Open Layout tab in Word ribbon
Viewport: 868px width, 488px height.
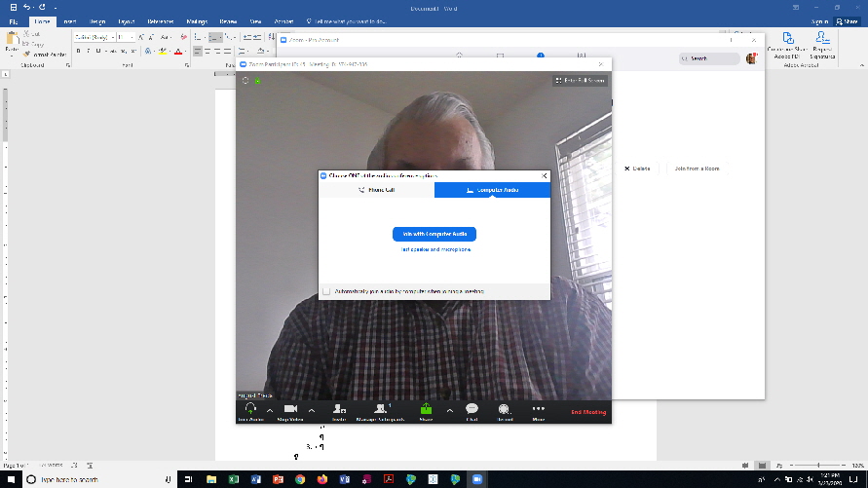(127, 21)
